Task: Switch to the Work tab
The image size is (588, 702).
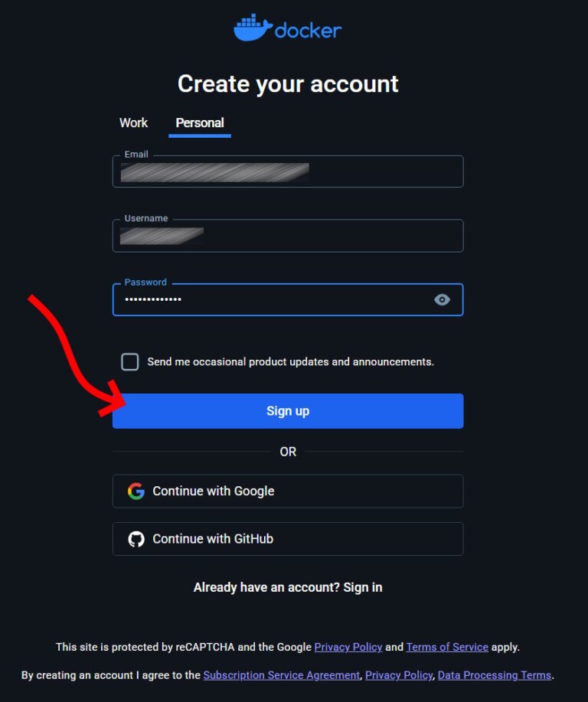Action: 133,122
